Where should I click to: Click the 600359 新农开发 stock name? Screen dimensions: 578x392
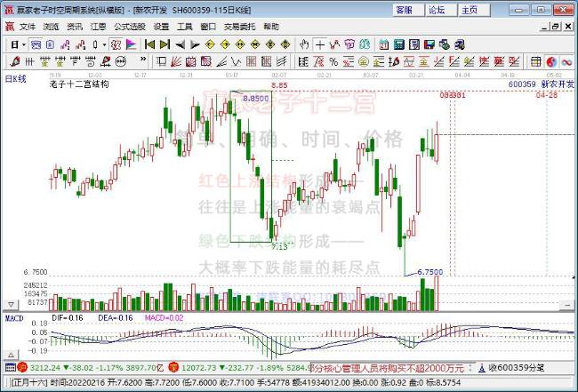542,84
